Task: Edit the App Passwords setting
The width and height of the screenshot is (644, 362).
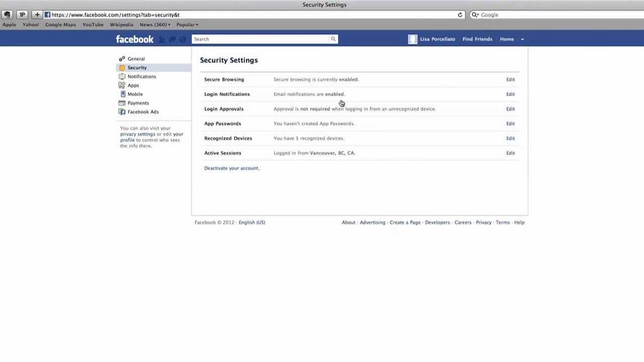Action: click(510, 124)
